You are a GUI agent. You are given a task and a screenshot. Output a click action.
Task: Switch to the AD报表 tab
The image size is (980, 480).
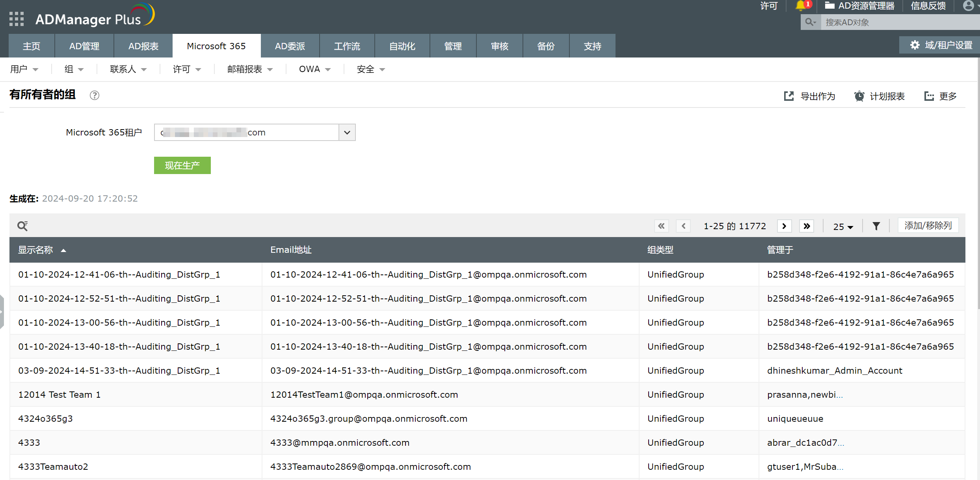[143, 46]
